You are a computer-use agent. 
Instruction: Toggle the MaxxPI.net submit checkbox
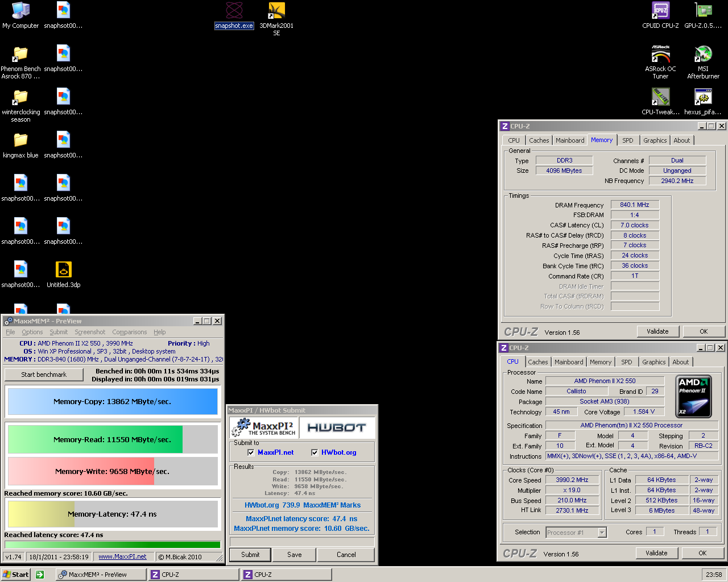coord(251,452)
